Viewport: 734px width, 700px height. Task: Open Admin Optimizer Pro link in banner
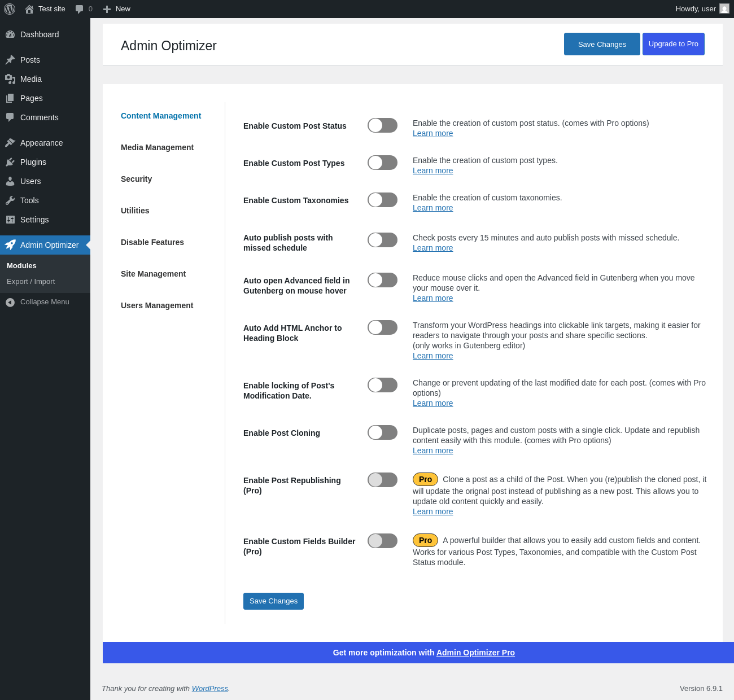click(x=475, y=653)
